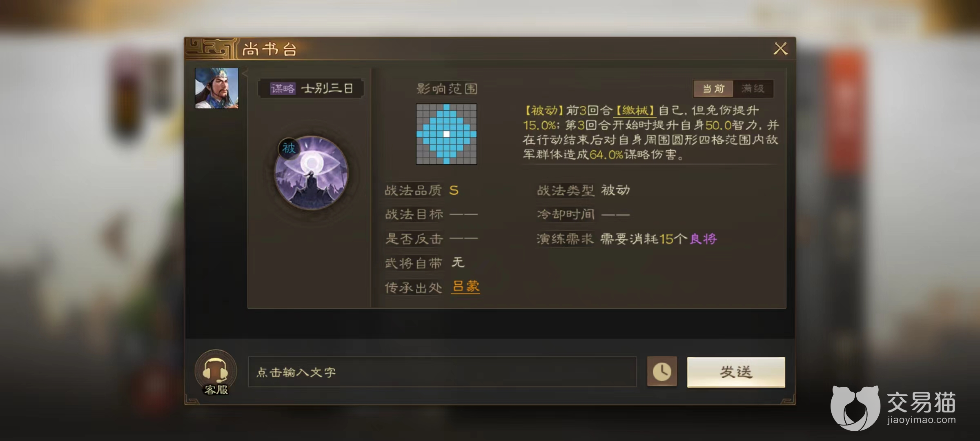Select the general portrait avatar

(x=217, y=88)
